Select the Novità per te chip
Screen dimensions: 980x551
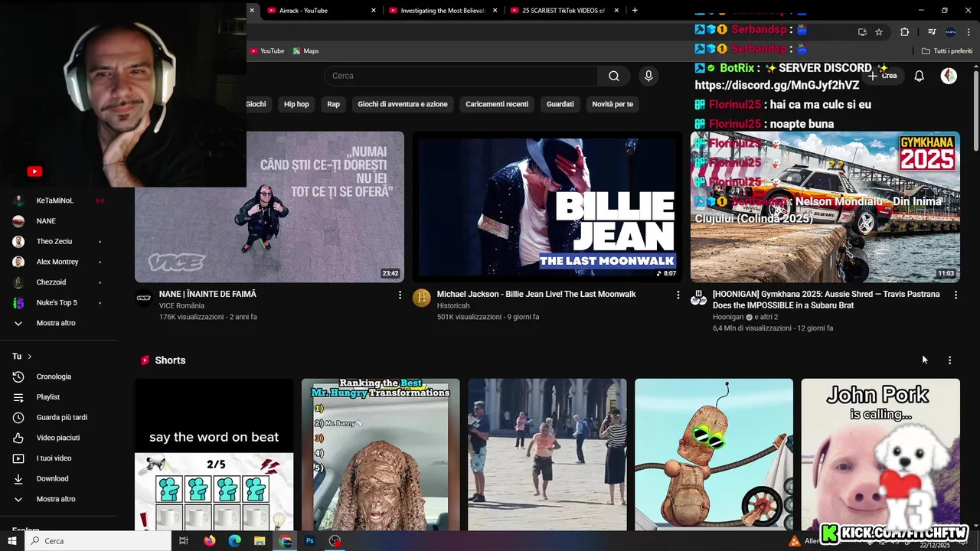(x=612, y=104)
